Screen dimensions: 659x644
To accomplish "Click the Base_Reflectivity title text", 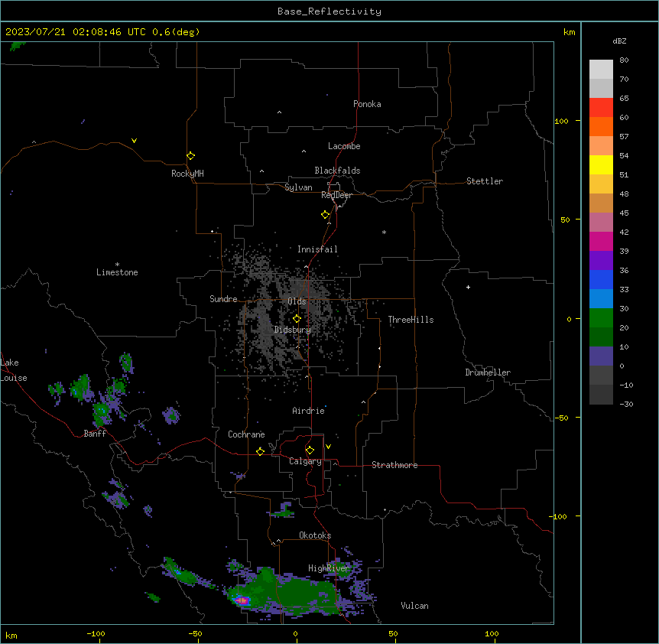I will (329, 11).
